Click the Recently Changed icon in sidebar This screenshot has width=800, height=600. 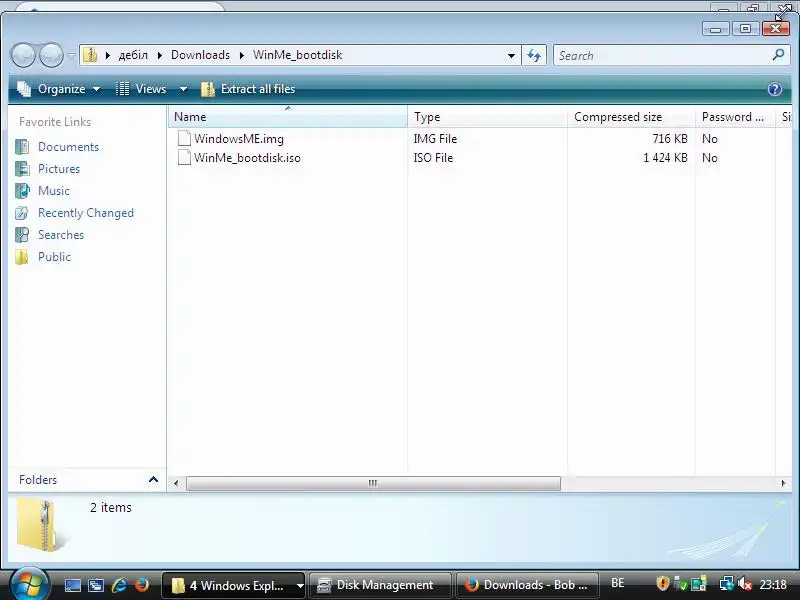tap(22, 213)
